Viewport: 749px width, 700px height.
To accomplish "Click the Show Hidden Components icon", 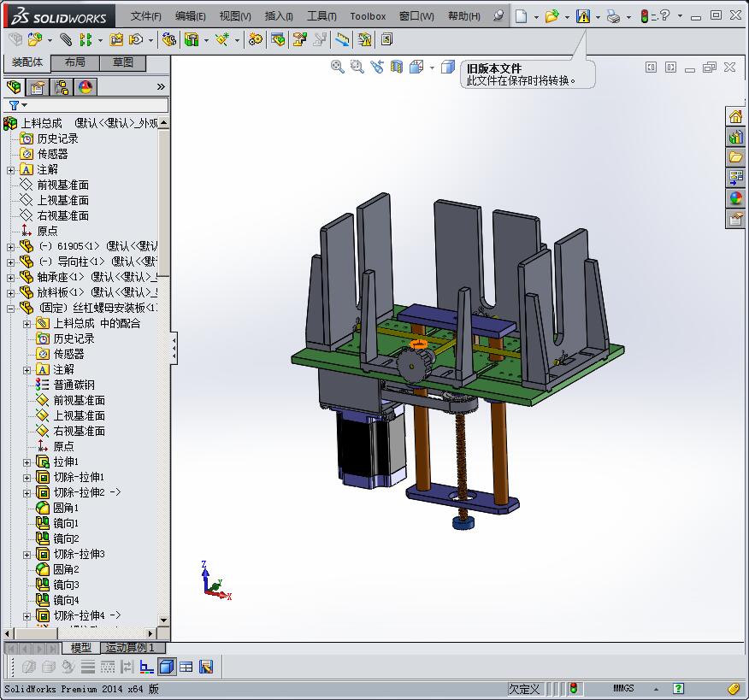I will click(x=168, y=39).
